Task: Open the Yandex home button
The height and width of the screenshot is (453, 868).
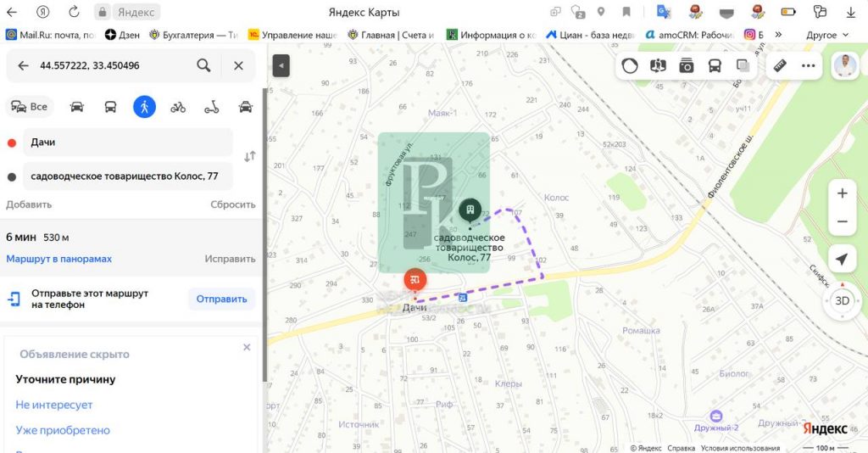Action: [42, 12]
